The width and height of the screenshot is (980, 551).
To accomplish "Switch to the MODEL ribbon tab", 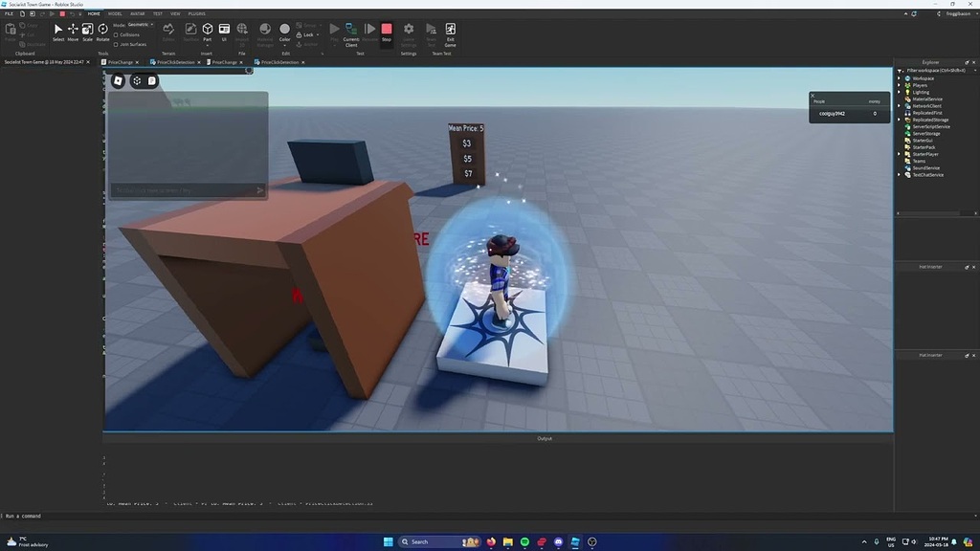I will pos(115,13).
